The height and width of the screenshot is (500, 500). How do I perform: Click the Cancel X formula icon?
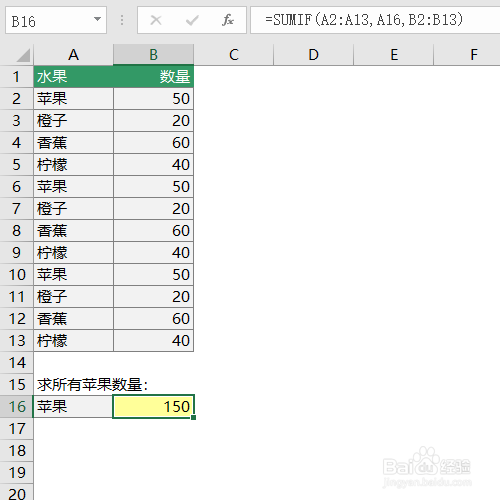pyautogui.click(x=156, y=20)
